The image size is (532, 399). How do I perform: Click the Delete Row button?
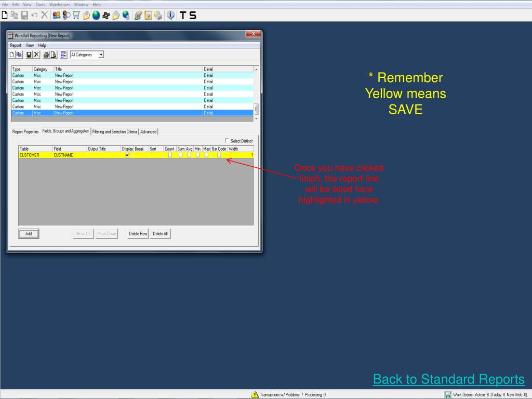[x=138, y=233]
